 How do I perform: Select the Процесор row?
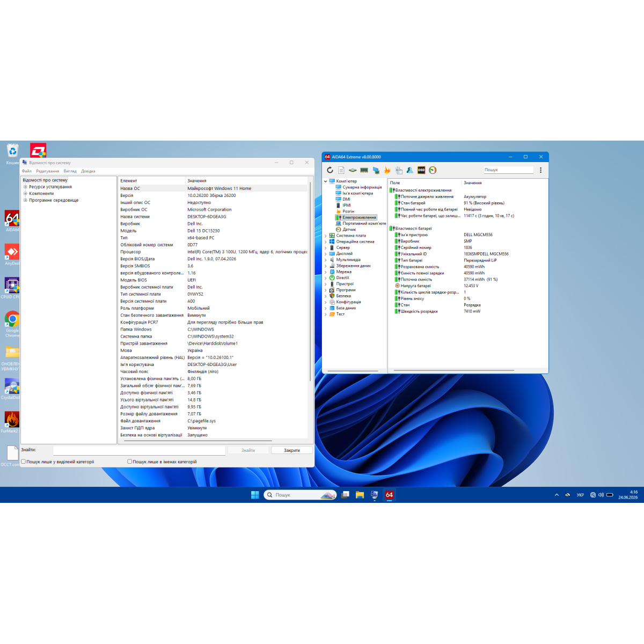tap(213, 252)
